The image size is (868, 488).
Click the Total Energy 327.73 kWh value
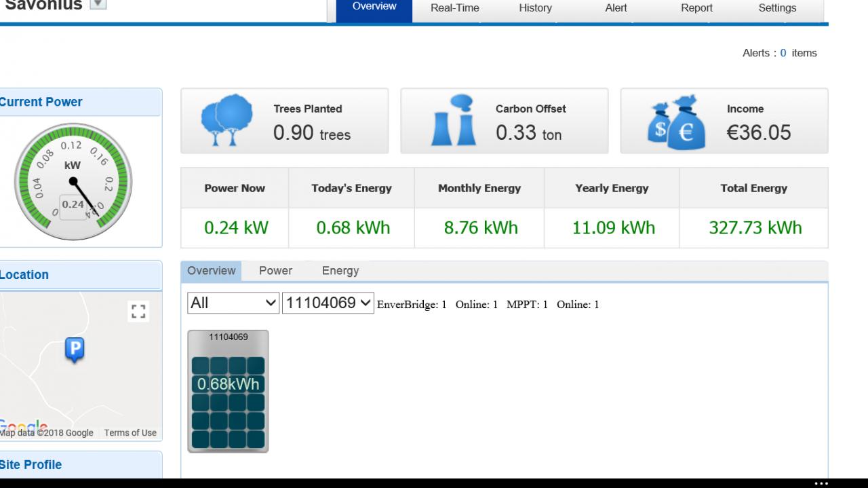click(x=755, y=228)
